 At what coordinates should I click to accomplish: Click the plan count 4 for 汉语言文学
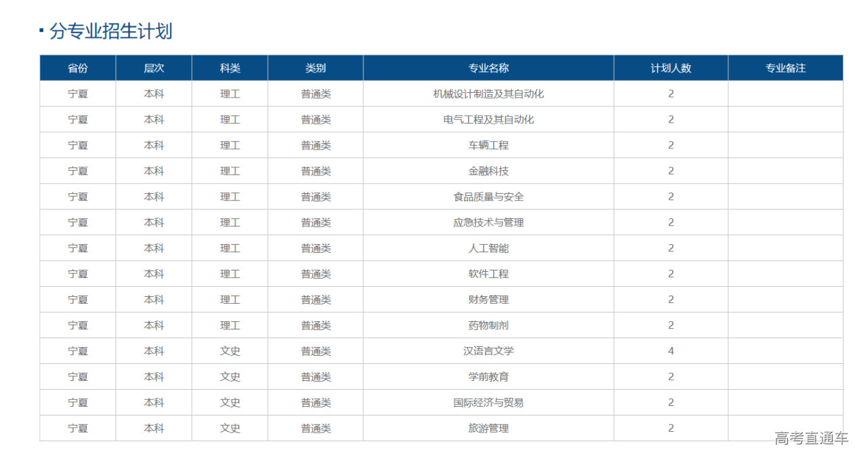click(x=671, y=351)
